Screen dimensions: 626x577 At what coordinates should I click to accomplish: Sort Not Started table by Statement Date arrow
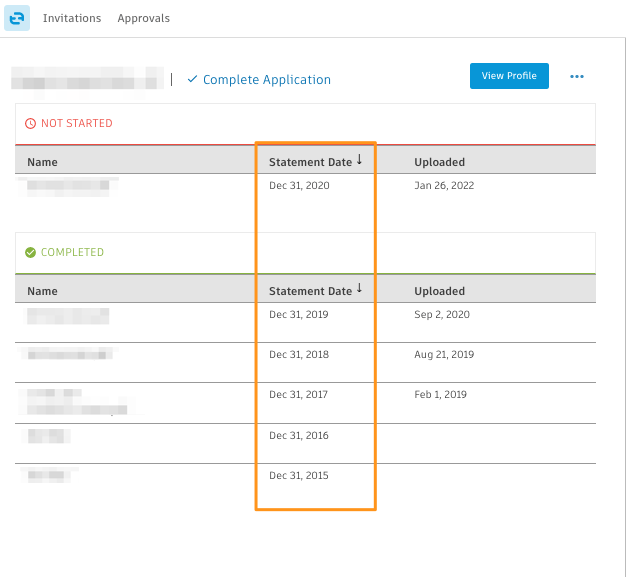click(x=359, y=159)
